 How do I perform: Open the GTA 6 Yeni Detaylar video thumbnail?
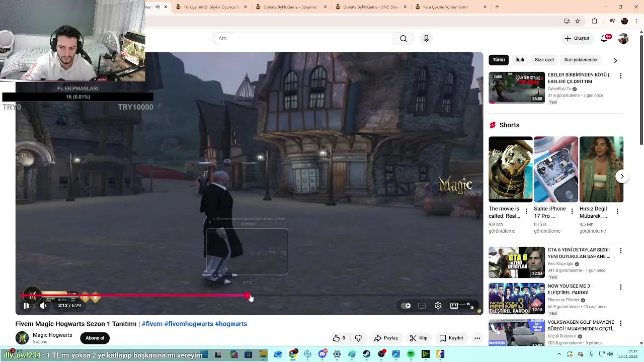point(517,262)
